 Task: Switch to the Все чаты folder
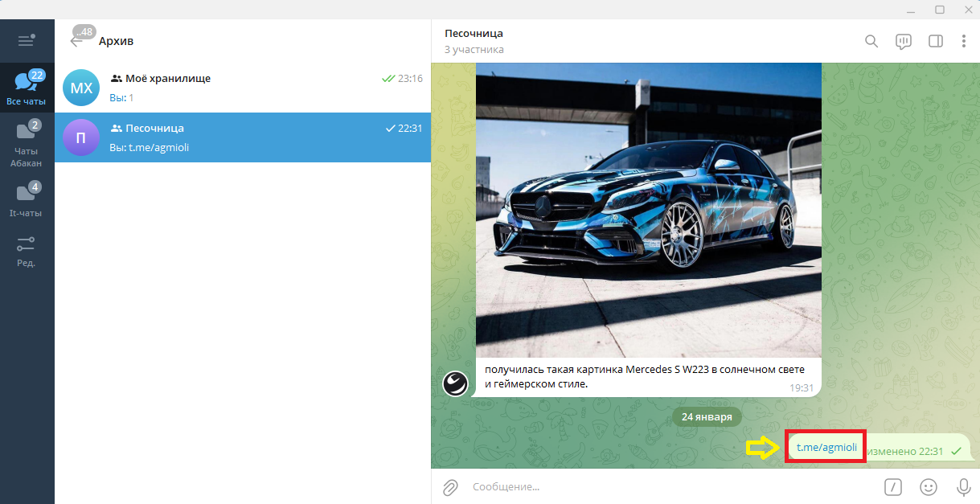tap(27, 88)
